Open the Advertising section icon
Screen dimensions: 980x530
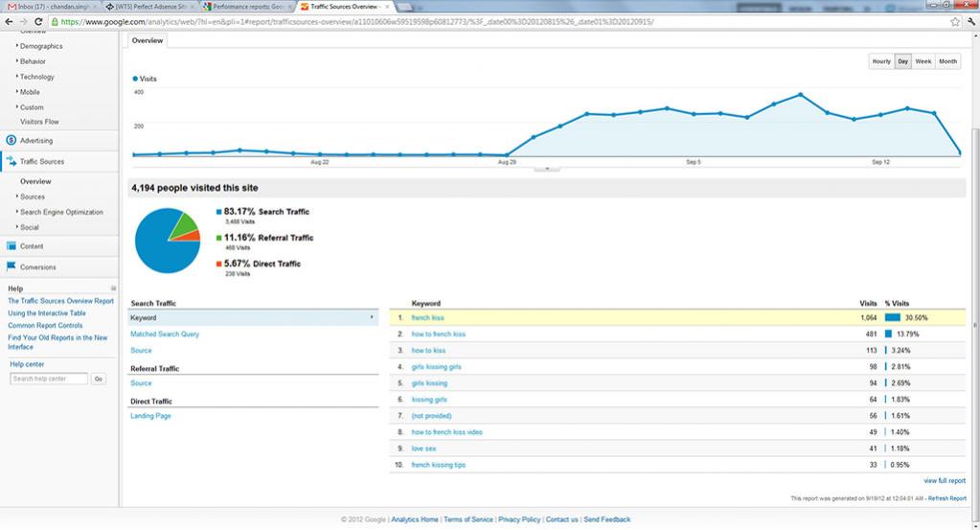coord(11,140)
